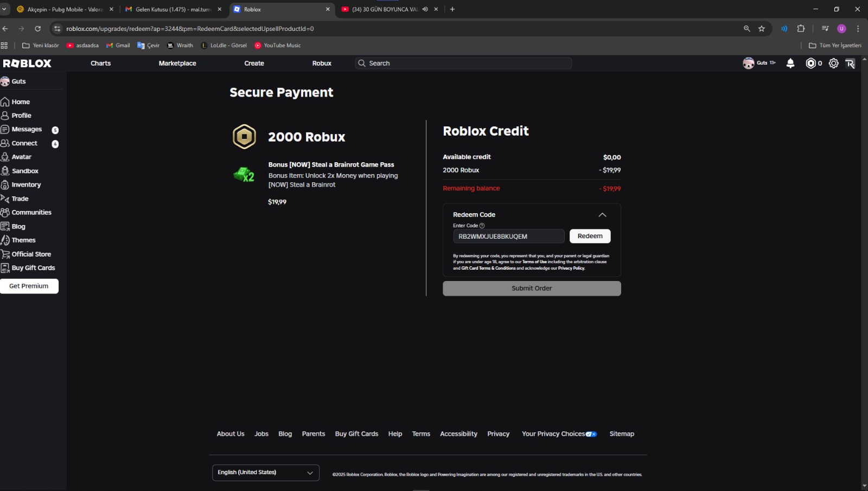Open the Chrome three-dot menu
This screenshot has height=491, width=868.
tap(858, 29)
